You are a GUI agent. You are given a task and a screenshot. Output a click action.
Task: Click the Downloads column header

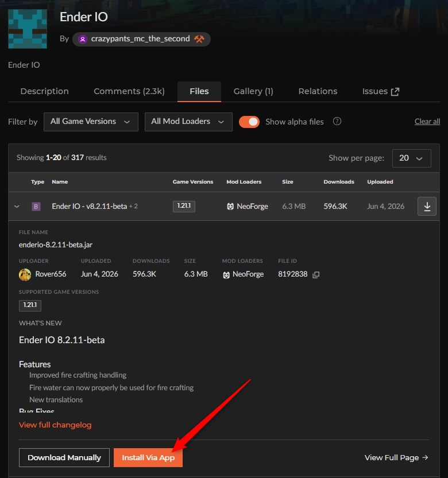click(339, 182)
